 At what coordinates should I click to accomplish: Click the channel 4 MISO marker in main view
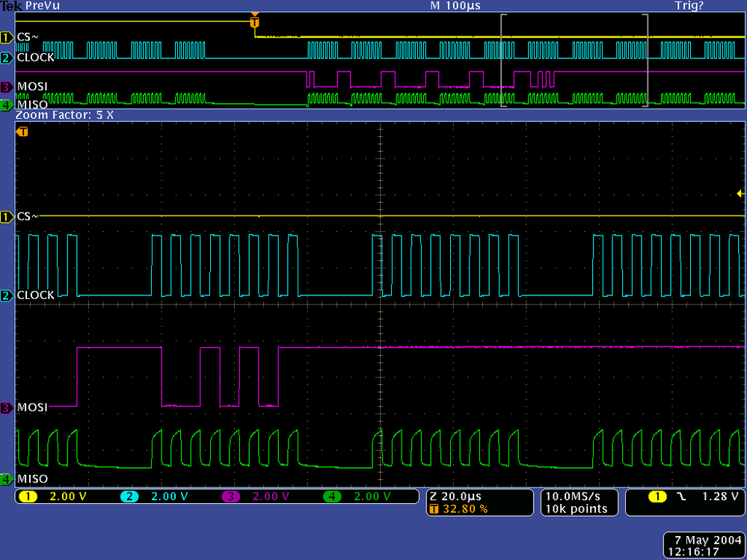coord(7,479)
